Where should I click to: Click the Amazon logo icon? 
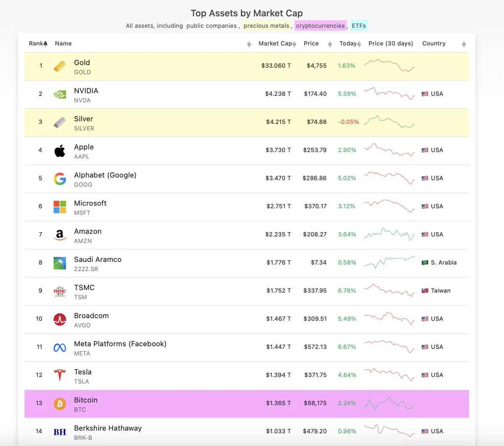click(60, 235)
